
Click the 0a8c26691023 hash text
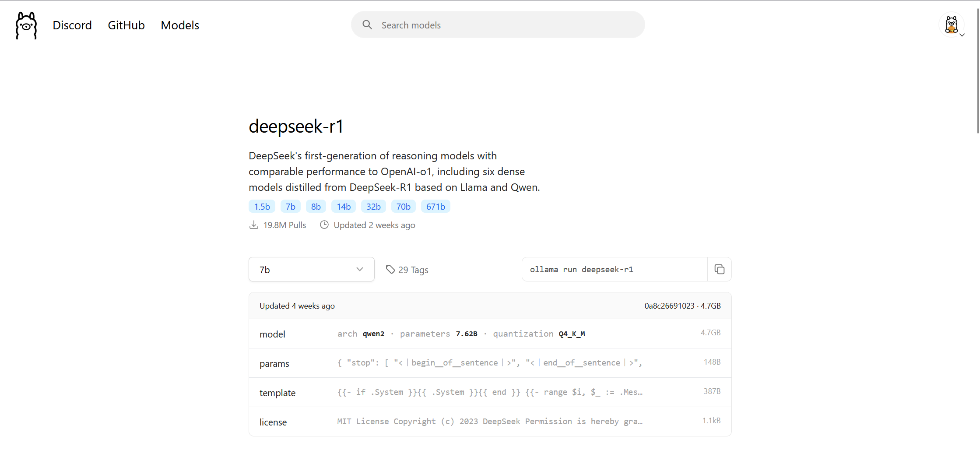669,306
